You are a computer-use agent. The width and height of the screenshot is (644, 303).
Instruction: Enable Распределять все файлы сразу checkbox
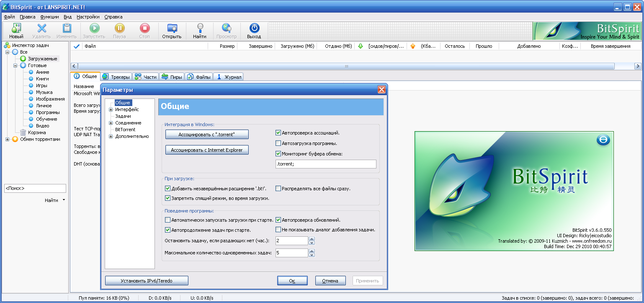coord(278,189)
